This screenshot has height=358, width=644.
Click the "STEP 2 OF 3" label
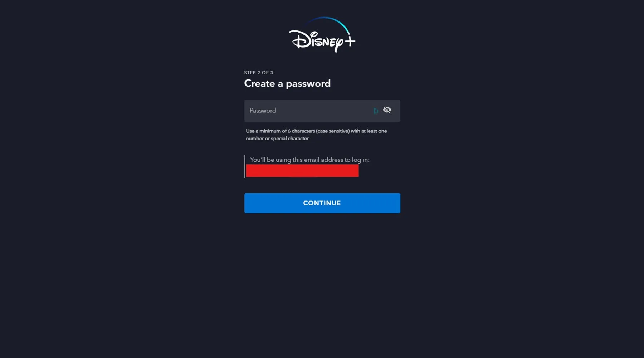pos(258,73)
